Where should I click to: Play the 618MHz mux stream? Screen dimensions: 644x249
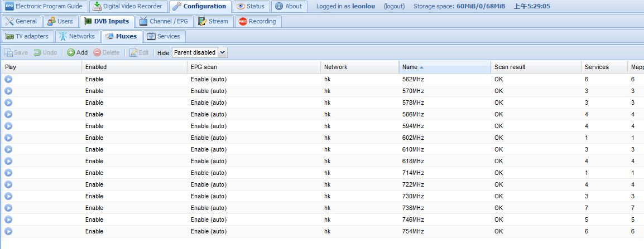tap(8, 161)
